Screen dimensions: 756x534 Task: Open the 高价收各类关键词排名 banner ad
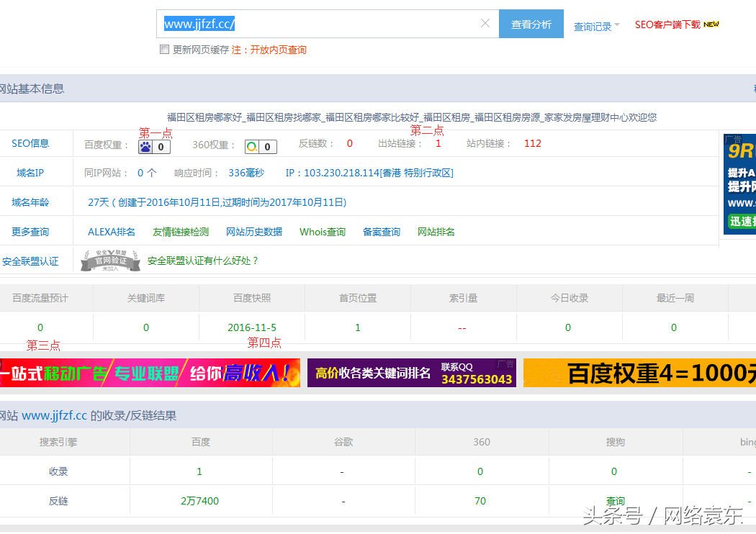[x=412, y=373]
